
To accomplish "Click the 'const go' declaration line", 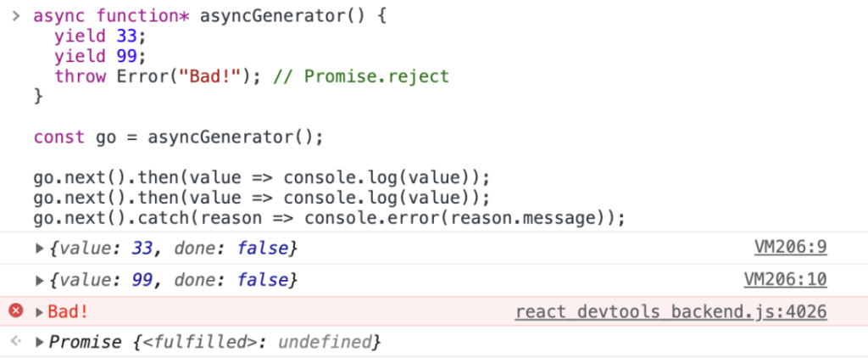I will click(x=178, y=137).
